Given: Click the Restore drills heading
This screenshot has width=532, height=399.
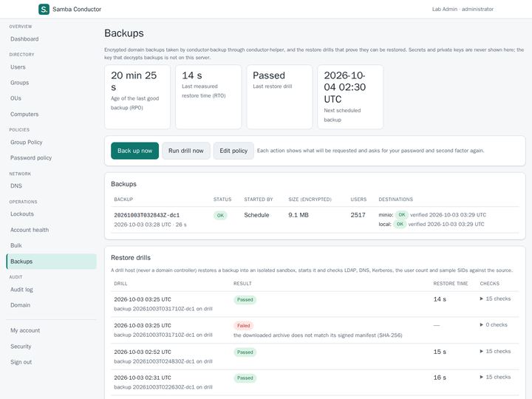Looking at the screenshot, I should [131, 258].
